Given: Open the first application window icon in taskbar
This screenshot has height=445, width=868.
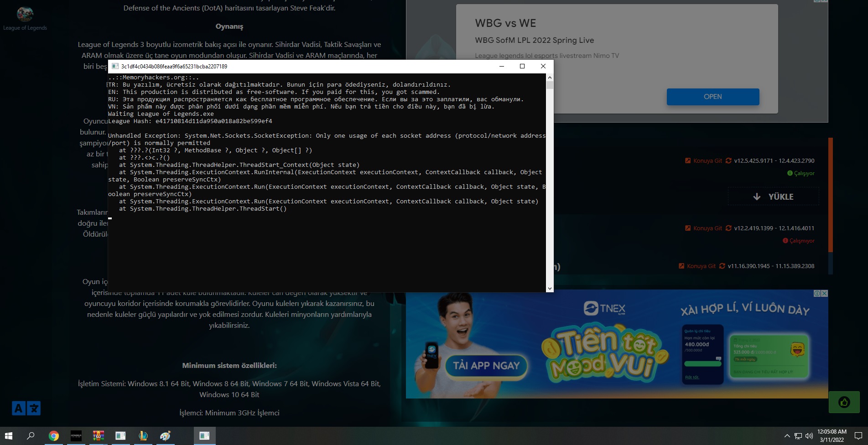Looking at the screenshot, I should (x=120, y=436).
